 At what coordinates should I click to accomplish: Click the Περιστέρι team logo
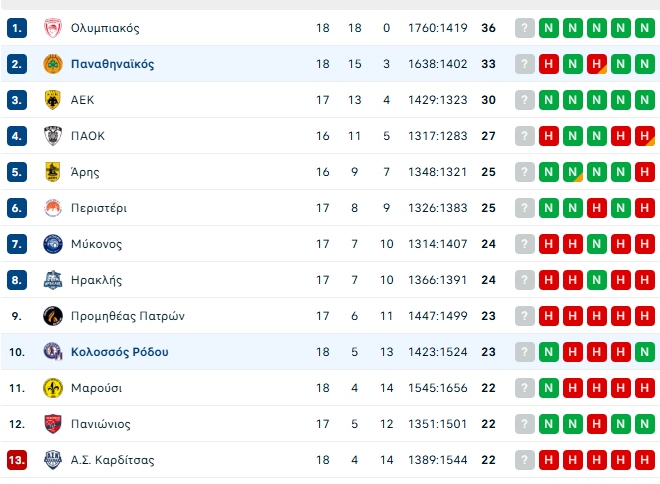click(53, 208)
